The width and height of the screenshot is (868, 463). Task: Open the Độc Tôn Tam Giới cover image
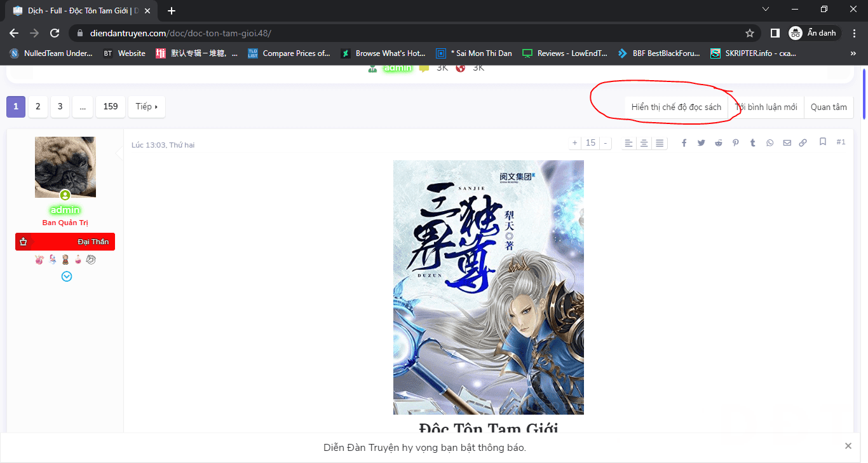click(489, 287)
